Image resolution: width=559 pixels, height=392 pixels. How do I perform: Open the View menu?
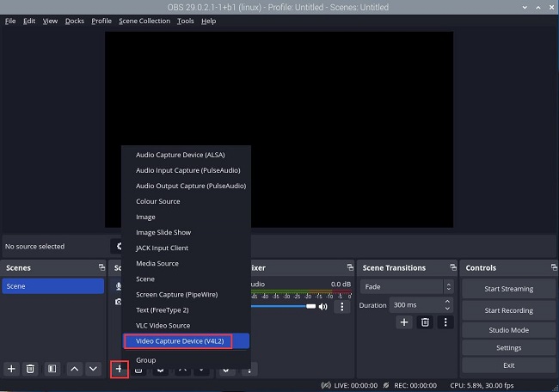pyautogui.click(x=50, y=21)
